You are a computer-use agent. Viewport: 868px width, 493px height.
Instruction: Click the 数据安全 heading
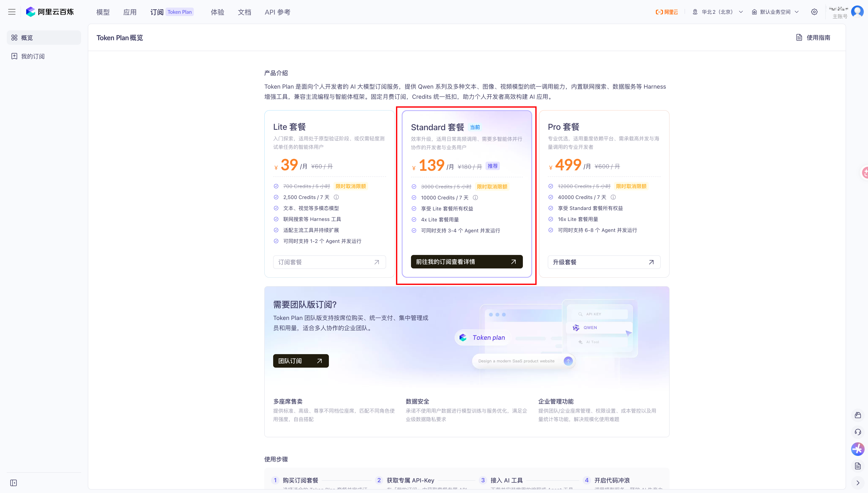coord(417,402)
